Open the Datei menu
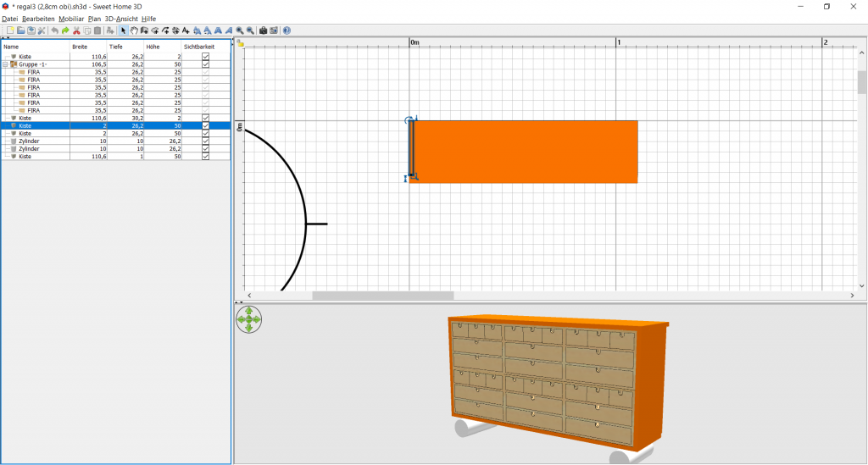 click(10, 19)
